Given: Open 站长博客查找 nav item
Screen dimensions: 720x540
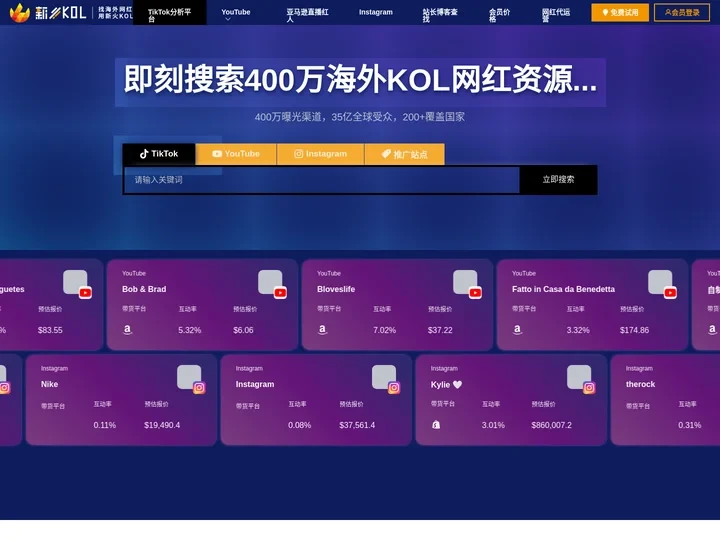Looking at the screenshot, I should click(x=440, y=15).
